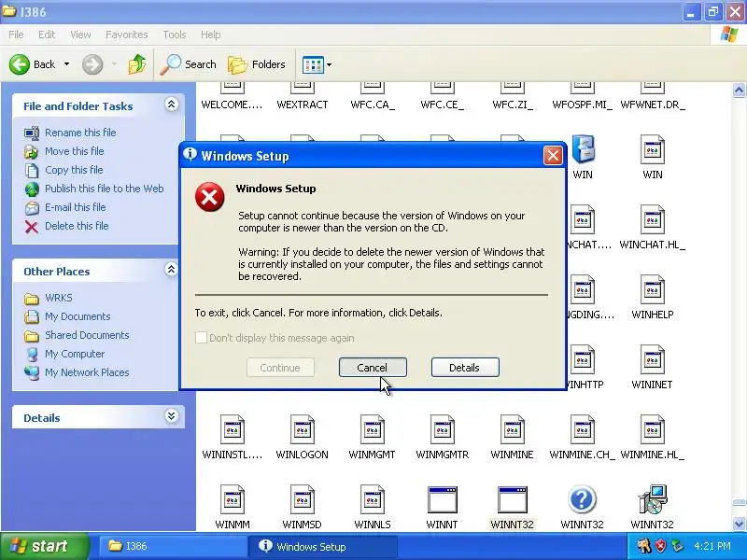Click the Up folder icon
Image resolution: width=747 pixels, height=560 pixels.
(137, 64)
